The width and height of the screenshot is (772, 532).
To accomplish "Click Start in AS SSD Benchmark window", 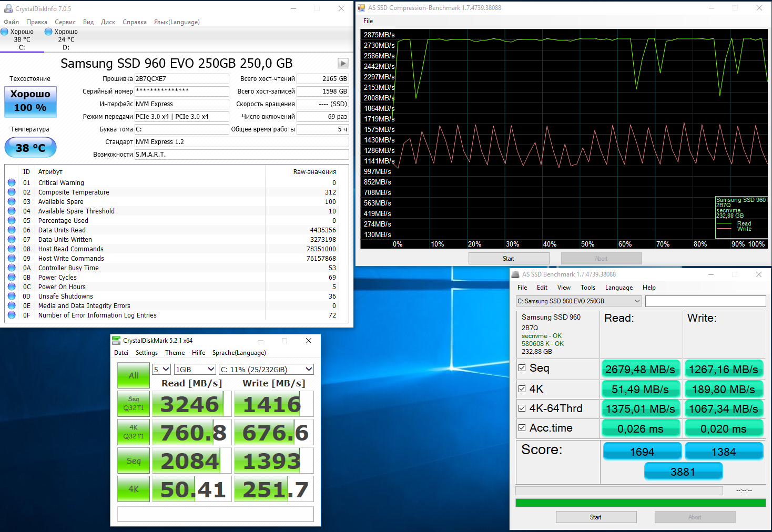I will [596, 517].
